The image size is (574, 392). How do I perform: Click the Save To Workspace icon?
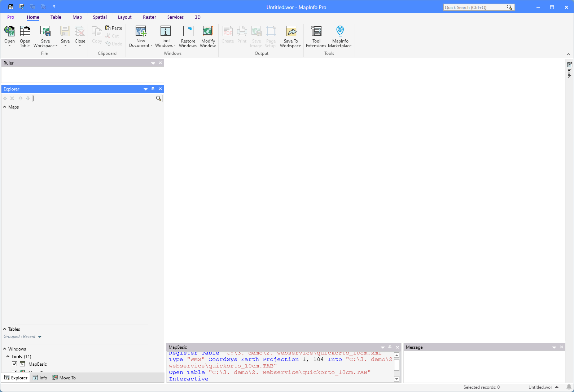tap(290, 32)
